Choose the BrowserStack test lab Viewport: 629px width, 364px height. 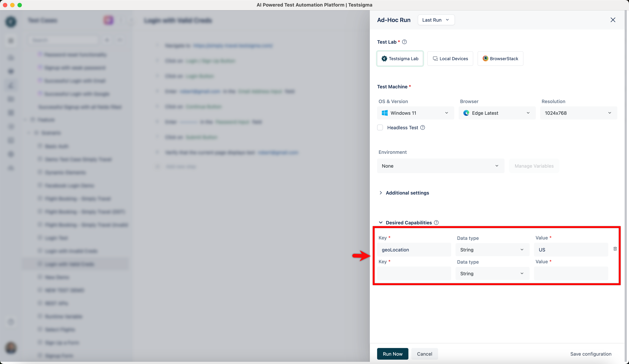(x=500, y=59)
